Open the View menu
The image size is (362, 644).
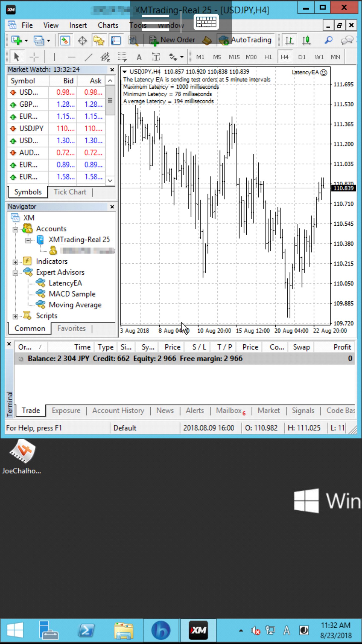(51, 25)
